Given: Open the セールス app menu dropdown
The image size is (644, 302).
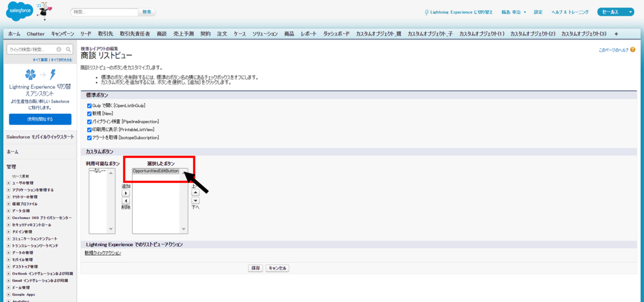Looking at the screenshot, I should click(616, 12).
